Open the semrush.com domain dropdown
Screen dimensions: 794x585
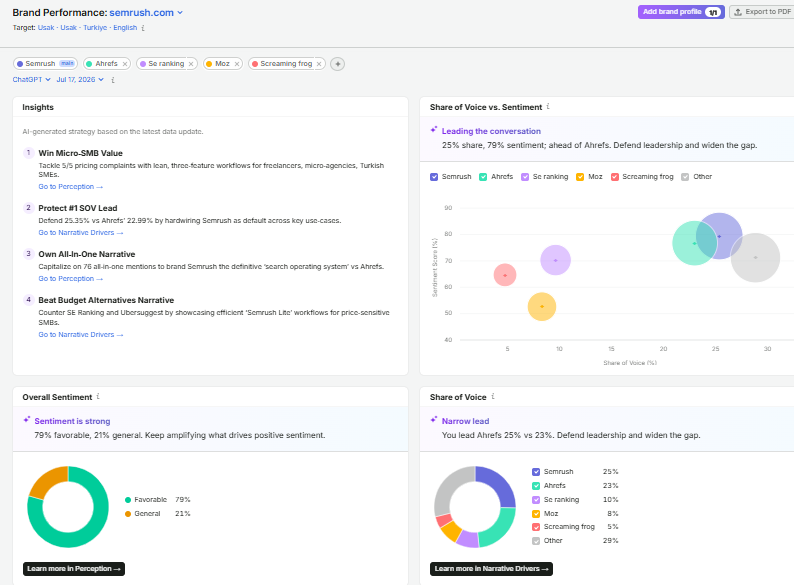(x=146, y=13)
